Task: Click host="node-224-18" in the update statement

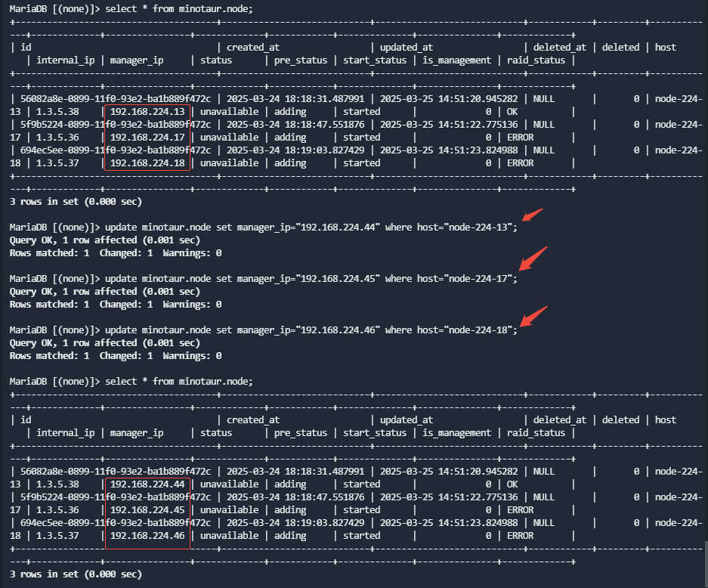Action: click(x=465, y=330)
